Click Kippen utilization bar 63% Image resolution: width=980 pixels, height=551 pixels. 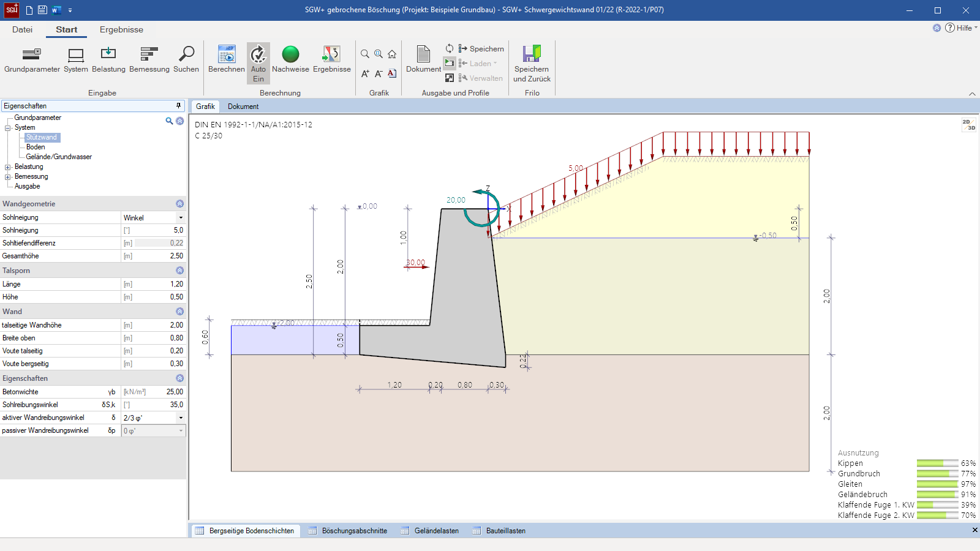(937, 463)
